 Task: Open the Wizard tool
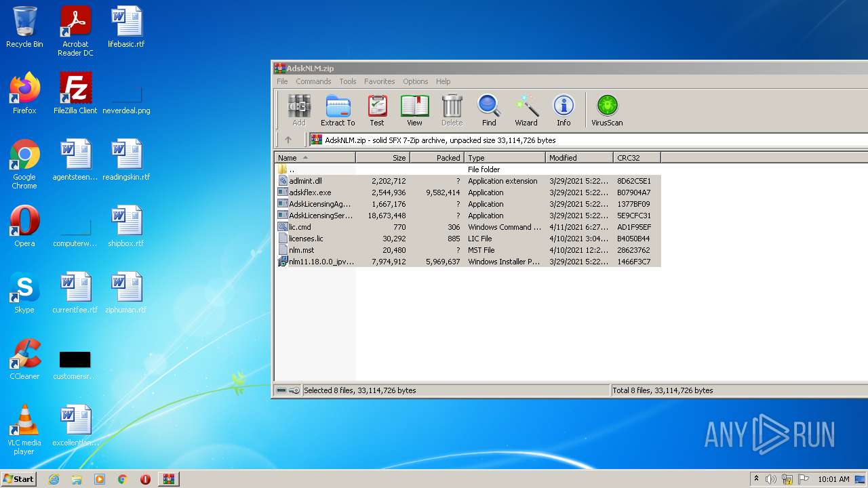click(x=526, y=110)
